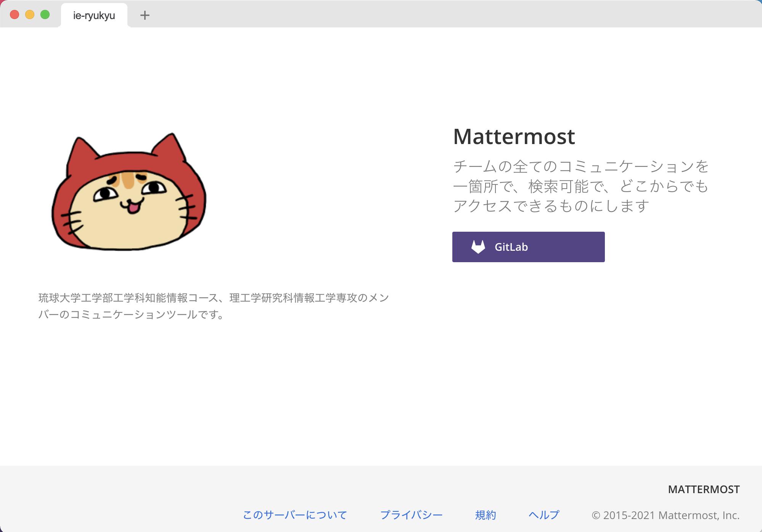The height and width of the screenshot is (532, 762).
Task: Click the GitLab fox logo icon
Action: tap(478, 247)
